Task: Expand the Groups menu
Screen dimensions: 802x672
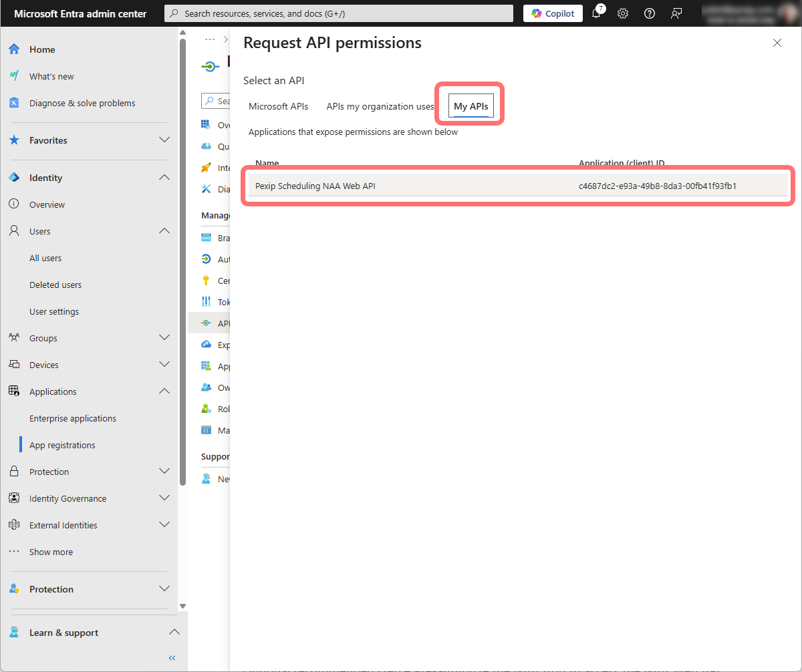Action: coord(164,338)
